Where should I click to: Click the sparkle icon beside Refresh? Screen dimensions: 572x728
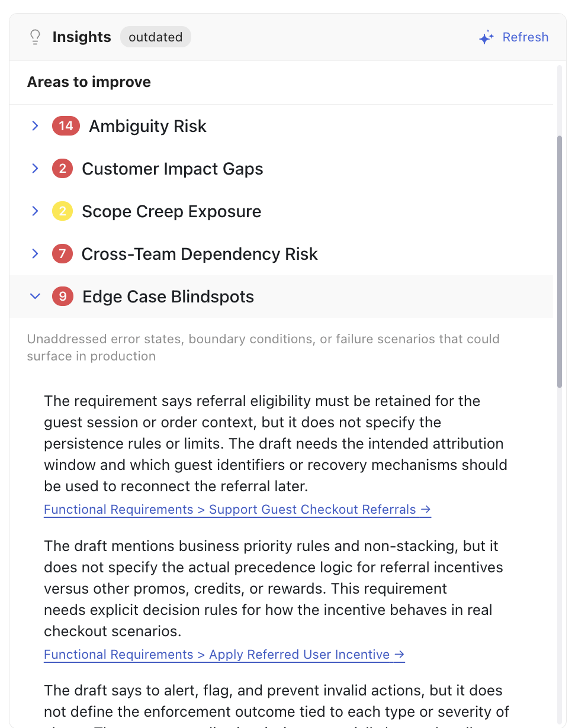(486, 37)
